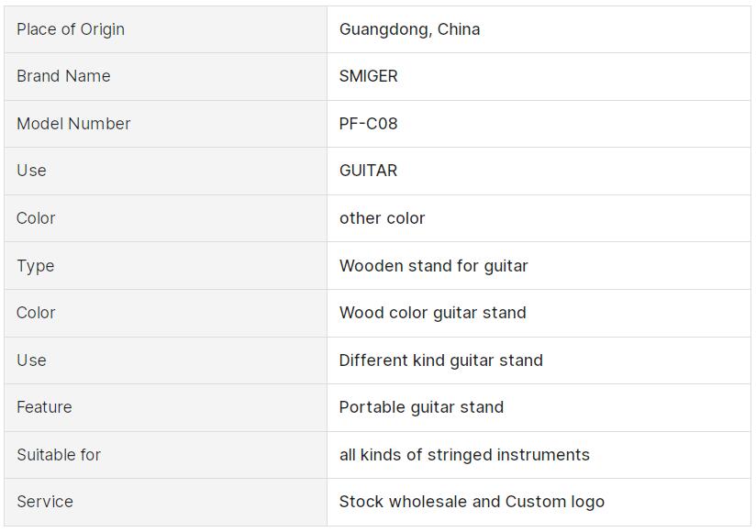Click the Place of Origin label cell
The width and height of the screenshot is (756, 532).
click(x=71, y=29)
